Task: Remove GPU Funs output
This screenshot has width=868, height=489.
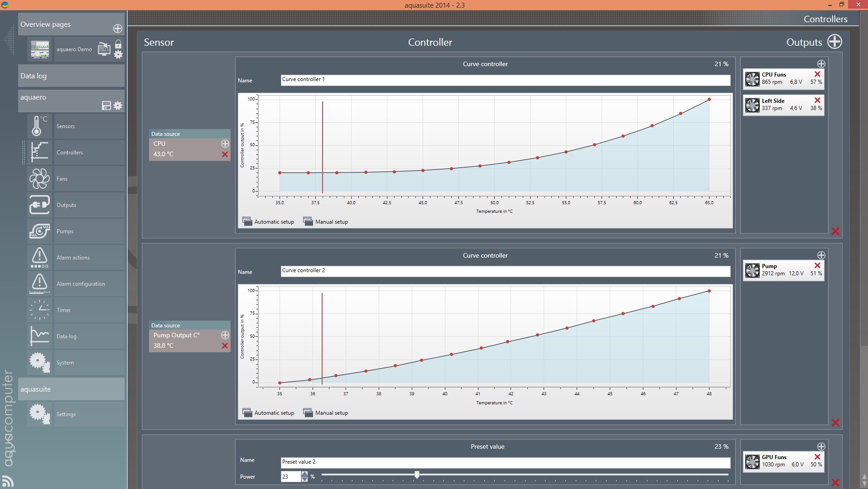Action: click(817, 457)
